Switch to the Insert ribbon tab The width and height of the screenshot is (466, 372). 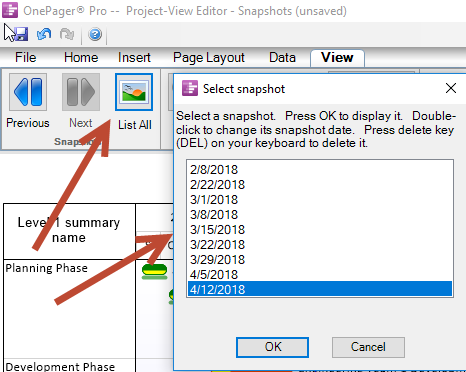pyautogui.click(x=134, y=57)
